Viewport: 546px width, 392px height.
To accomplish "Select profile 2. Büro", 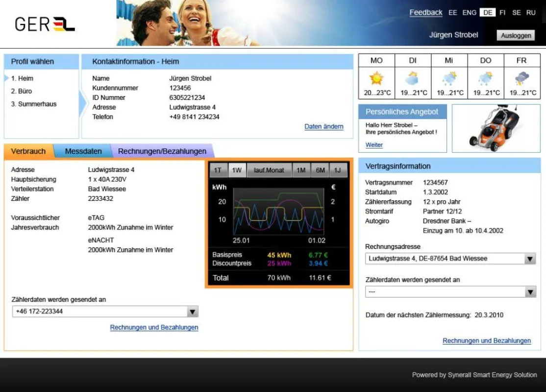I will pos(22,91).
